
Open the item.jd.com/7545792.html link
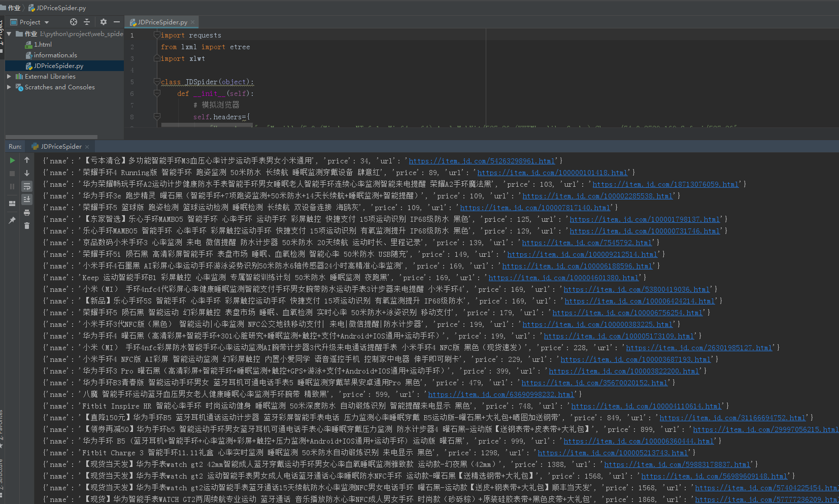[587, 243]
